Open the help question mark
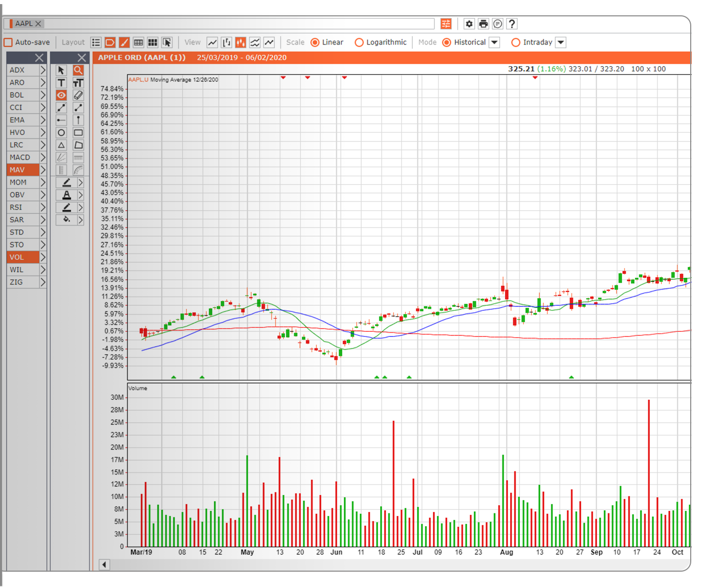The image size is (703, 588). [512, 24]
